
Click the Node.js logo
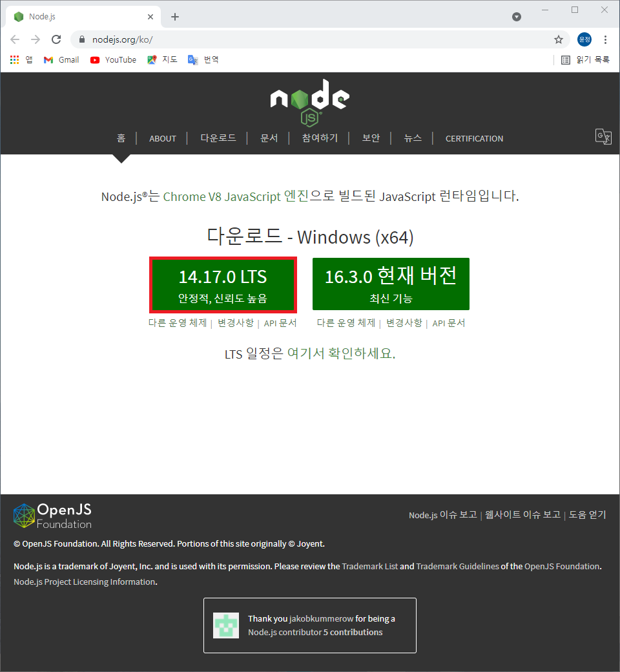(310, 103)
